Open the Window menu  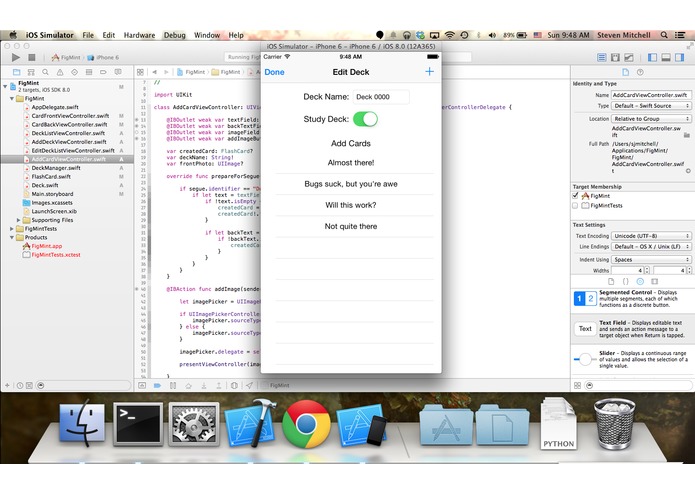point(207,35)
